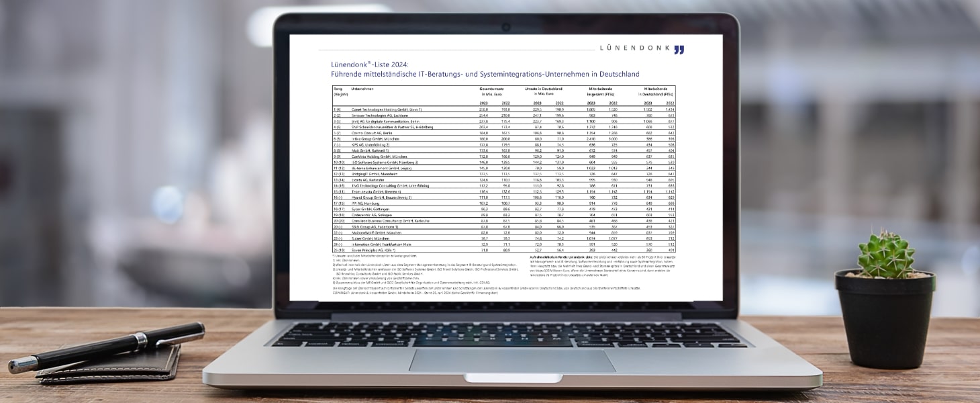Click the 'Gesamtumsatz in Mio. Euro' column header
This screenshot has width=980, height=403.
[x=491, y=91]
